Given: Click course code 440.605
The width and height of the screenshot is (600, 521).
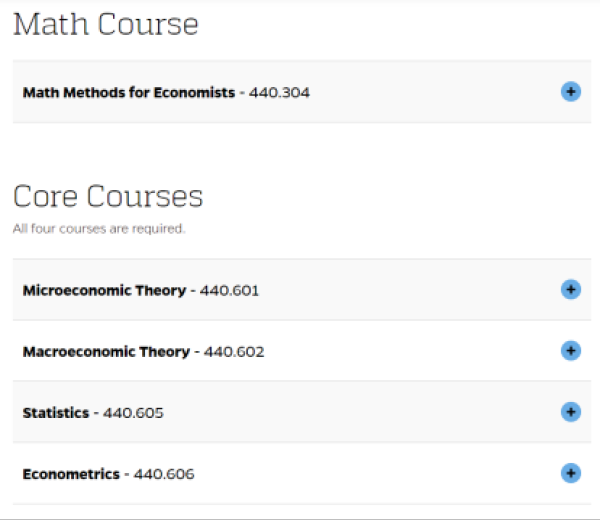Looking at the screenshot, I should point(133,413).
